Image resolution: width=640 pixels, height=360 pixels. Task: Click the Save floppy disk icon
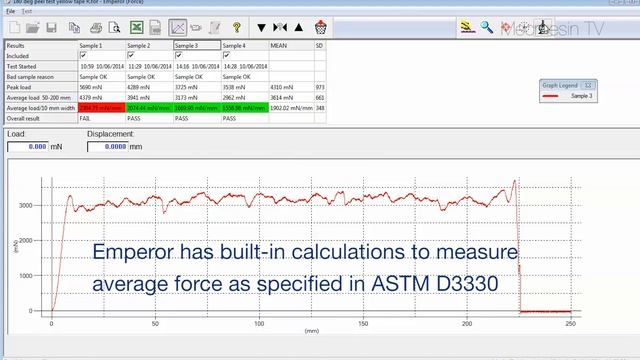[x=51, y=28]
